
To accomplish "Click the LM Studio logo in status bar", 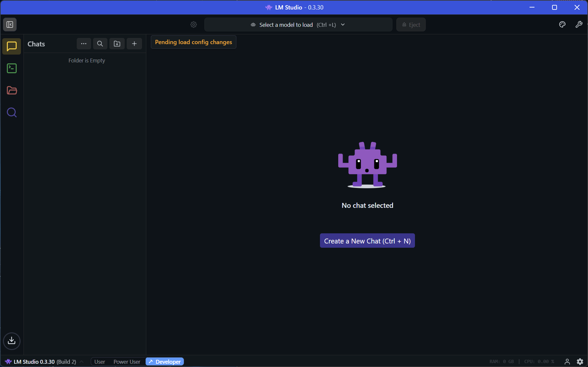I will pos(8,361).
